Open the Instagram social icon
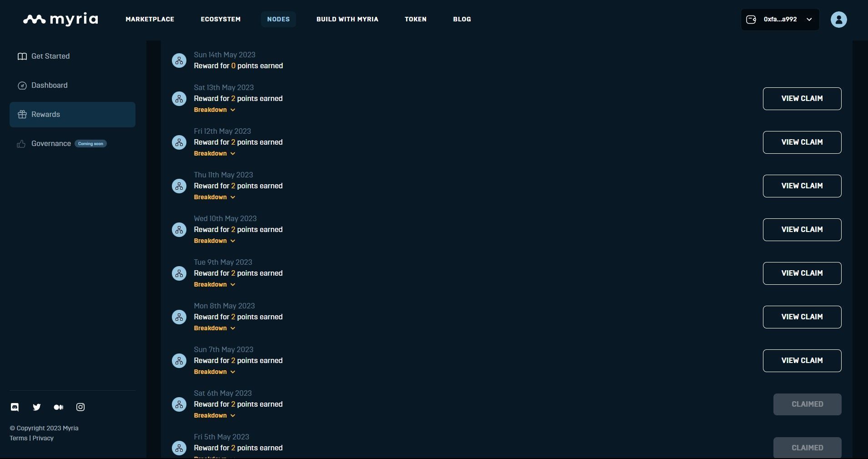 click(80, 407)
